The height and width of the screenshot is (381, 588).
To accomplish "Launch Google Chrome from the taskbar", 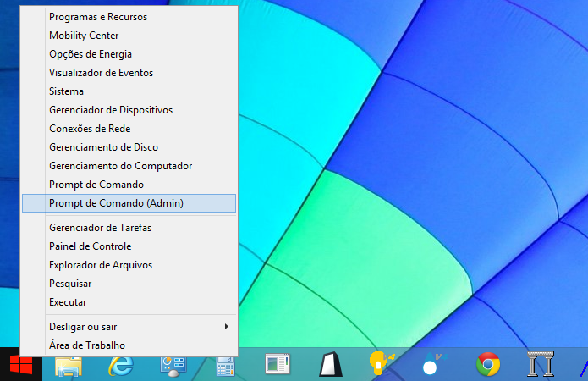I will coord(488,364).
